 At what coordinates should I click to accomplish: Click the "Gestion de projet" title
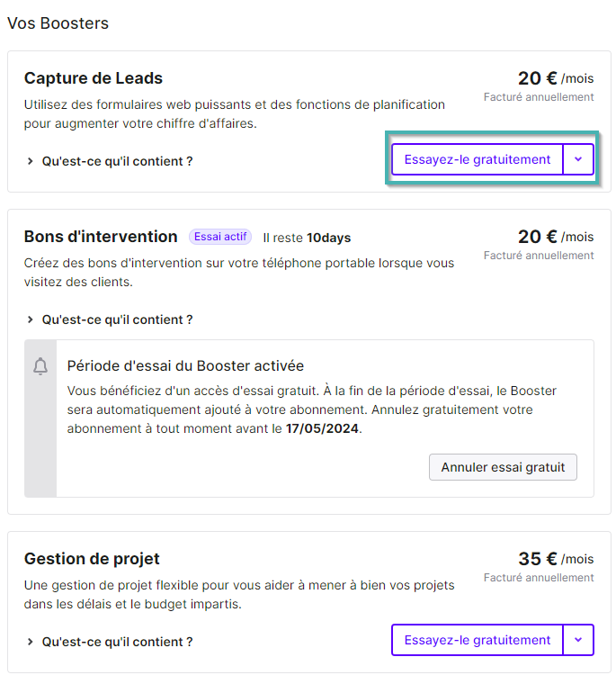(92, 559)
